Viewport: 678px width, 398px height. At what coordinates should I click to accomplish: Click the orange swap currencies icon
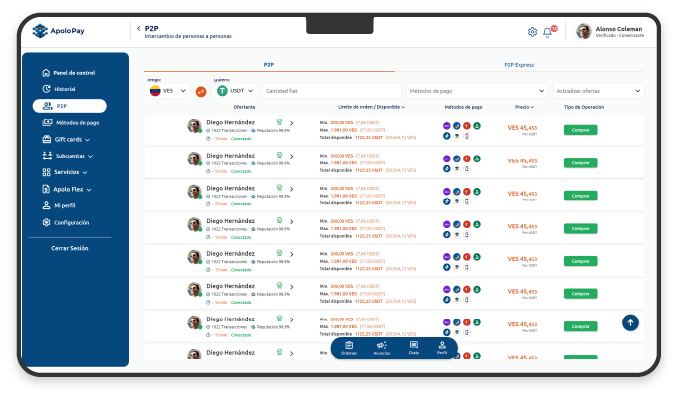pyautogui.click(x=201, y=92)
